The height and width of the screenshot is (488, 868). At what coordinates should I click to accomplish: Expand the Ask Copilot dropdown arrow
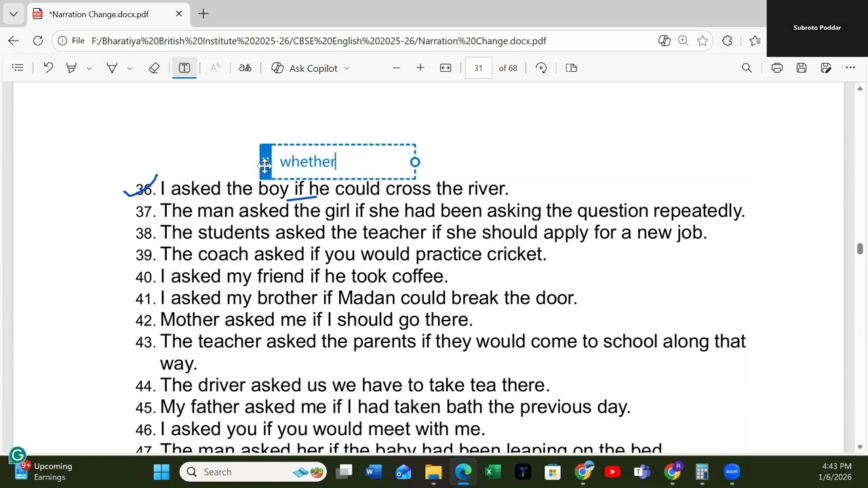point(347,68)
